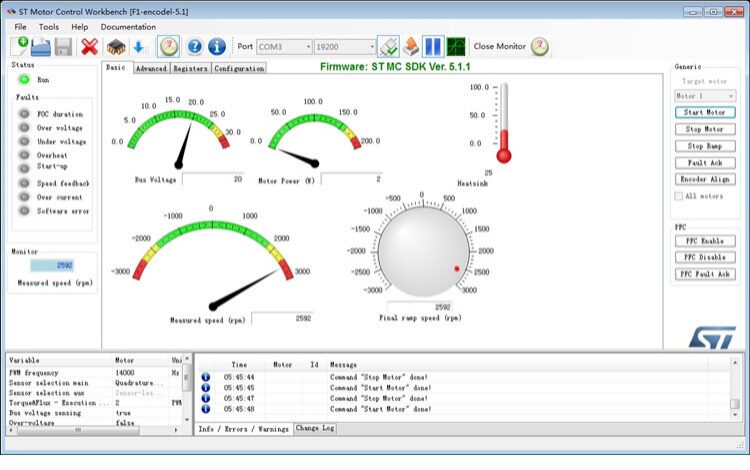Open the green plotter graph icon
Image resolution: width=750 pixels, height=470 pixels.
tap(456, 46)
